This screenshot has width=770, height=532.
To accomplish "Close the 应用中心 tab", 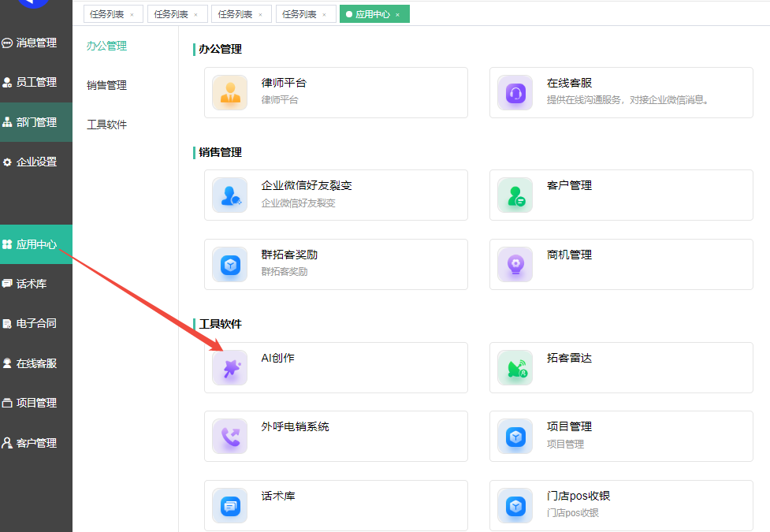I will click(x=398, y=15).
